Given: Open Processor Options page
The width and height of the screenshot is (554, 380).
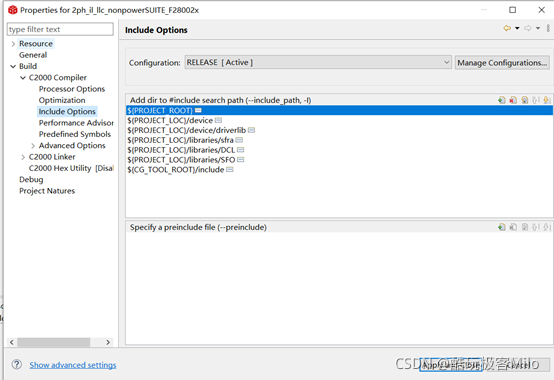Looking at the screenshot, I should (x=72, y=89).
